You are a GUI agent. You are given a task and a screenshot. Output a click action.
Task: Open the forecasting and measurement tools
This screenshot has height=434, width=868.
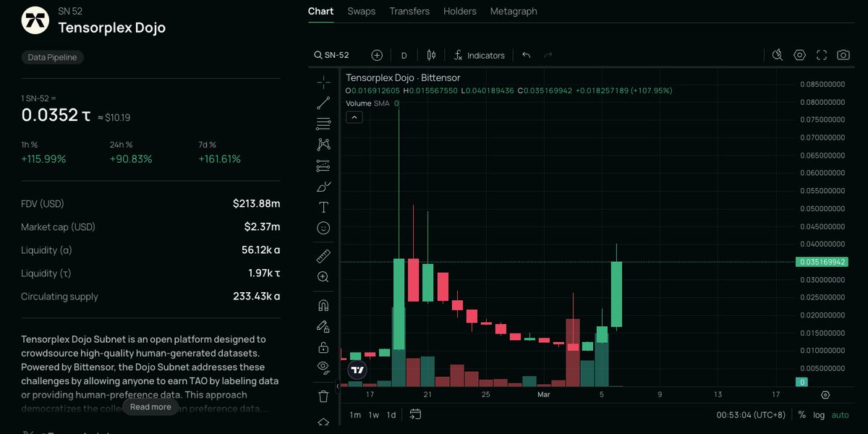click(x=323, y=166)
